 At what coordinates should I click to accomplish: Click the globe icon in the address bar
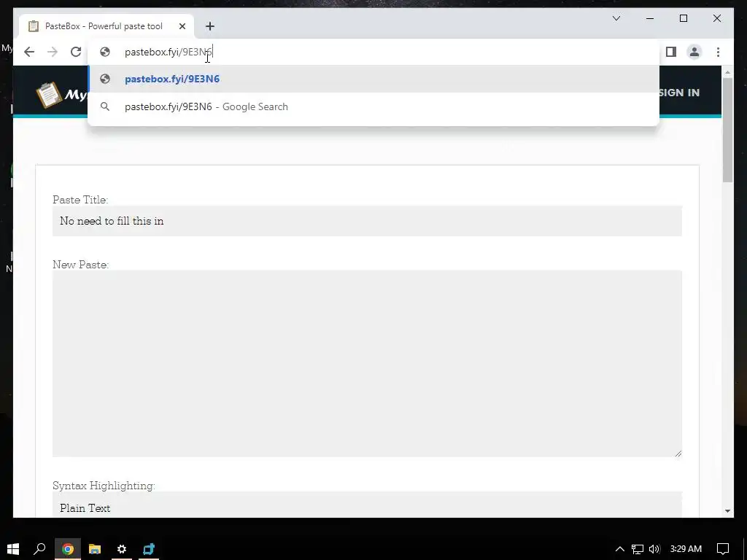coord(105,52)
